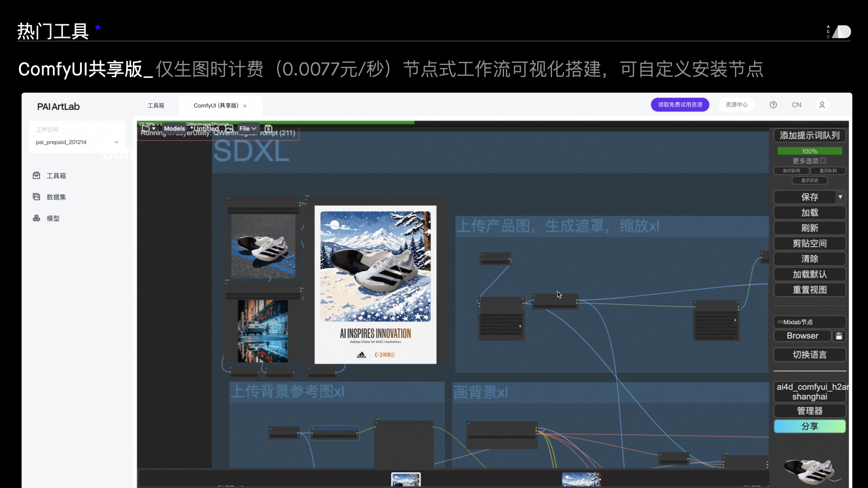Click the 剪贴空间 button
The width and height of the screenshot is (868, 488).
pos(810,244)
